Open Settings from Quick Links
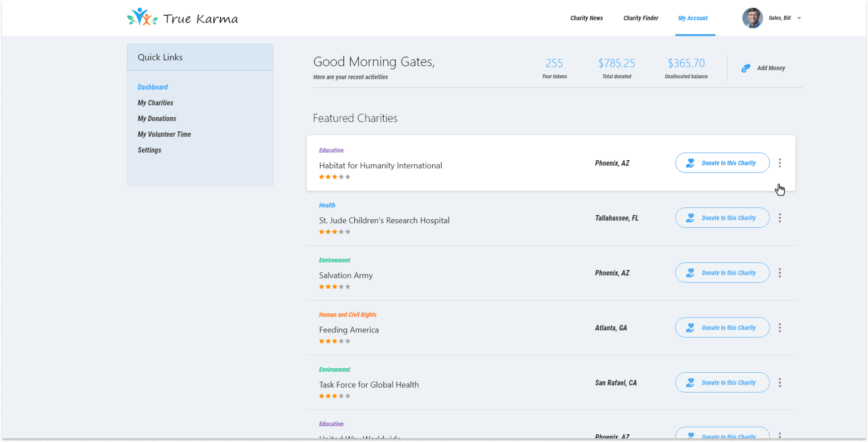Viewport: 868px width, 442px height. (x=149, y=150)
